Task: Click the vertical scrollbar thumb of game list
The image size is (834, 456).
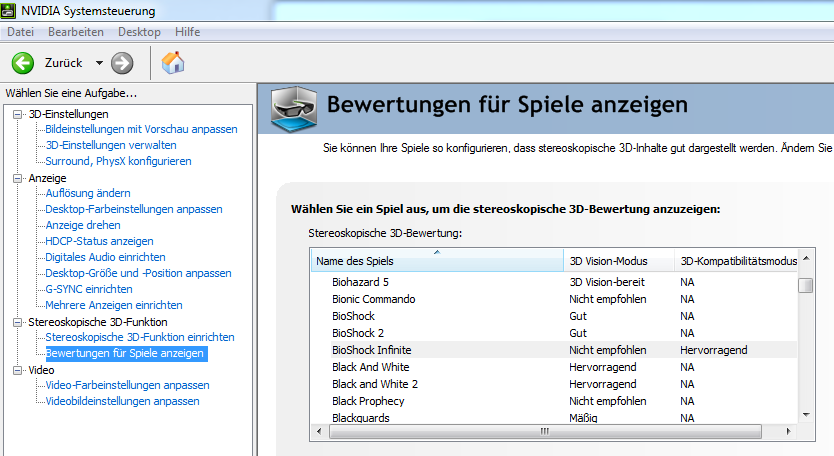Action: 806,285
